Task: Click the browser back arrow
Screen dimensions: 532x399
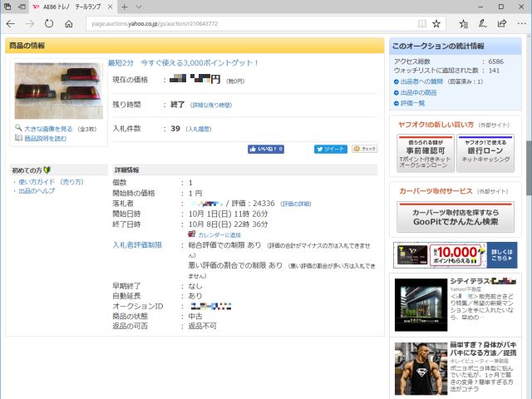Action: 11,23
